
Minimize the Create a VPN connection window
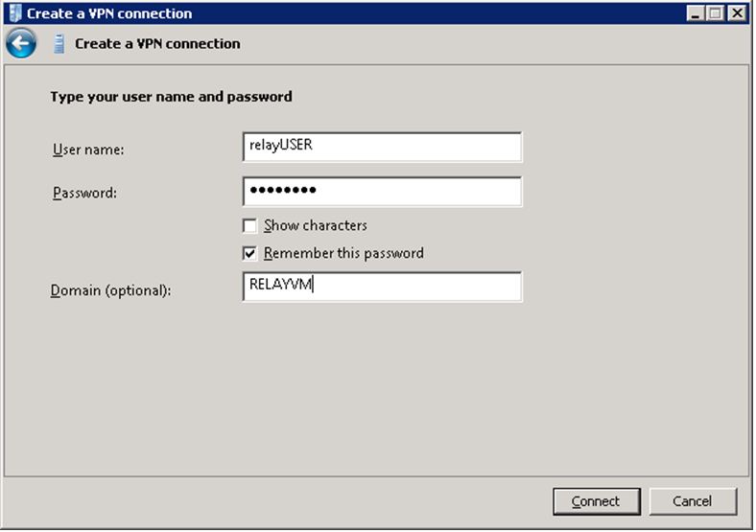click(x=695, y=13)
